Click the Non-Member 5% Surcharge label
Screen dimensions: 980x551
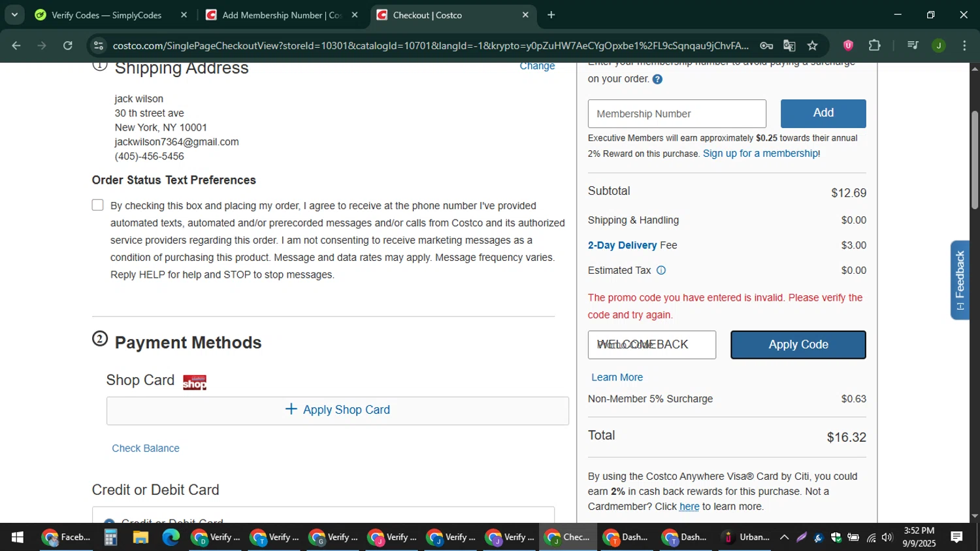pyautogui.click(x=650, y=399)
